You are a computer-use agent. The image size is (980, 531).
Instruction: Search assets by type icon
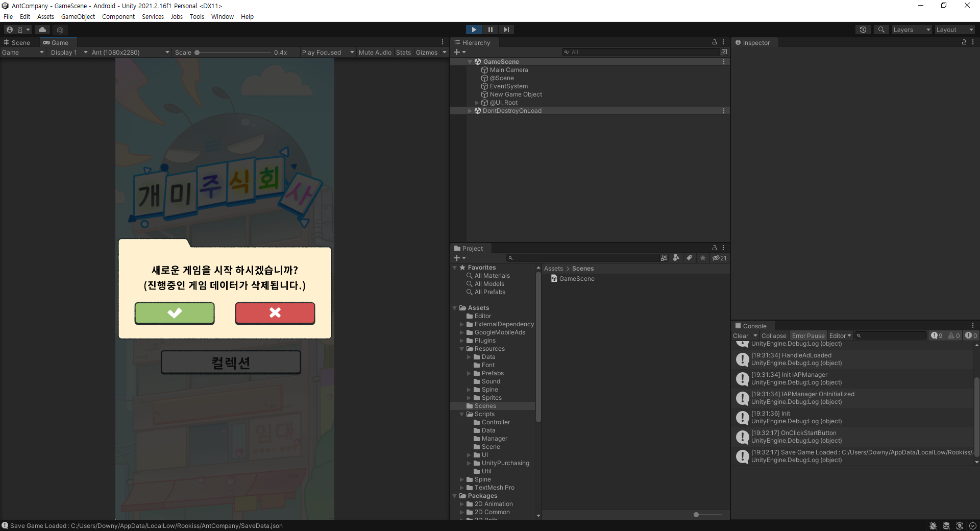tap(676, 258)
